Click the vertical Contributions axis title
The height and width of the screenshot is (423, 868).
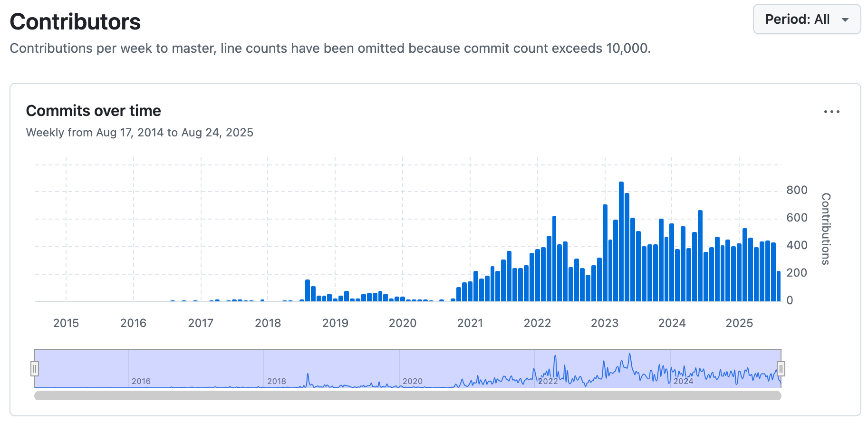(x=826, y=229)
